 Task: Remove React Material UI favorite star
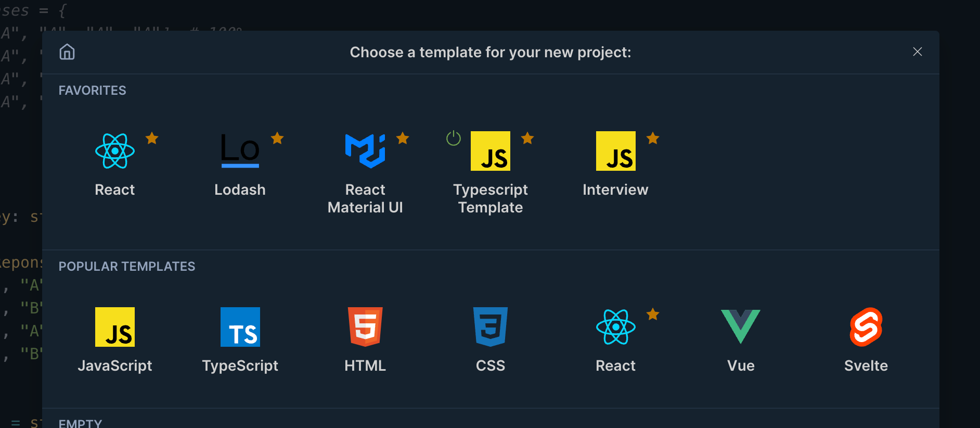pos(403,138)
